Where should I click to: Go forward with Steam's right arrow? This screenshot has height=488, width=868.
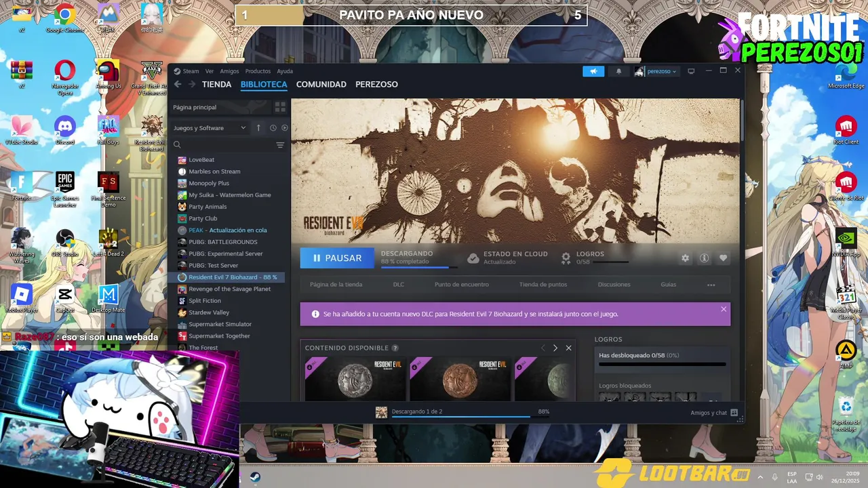point(192,84)
